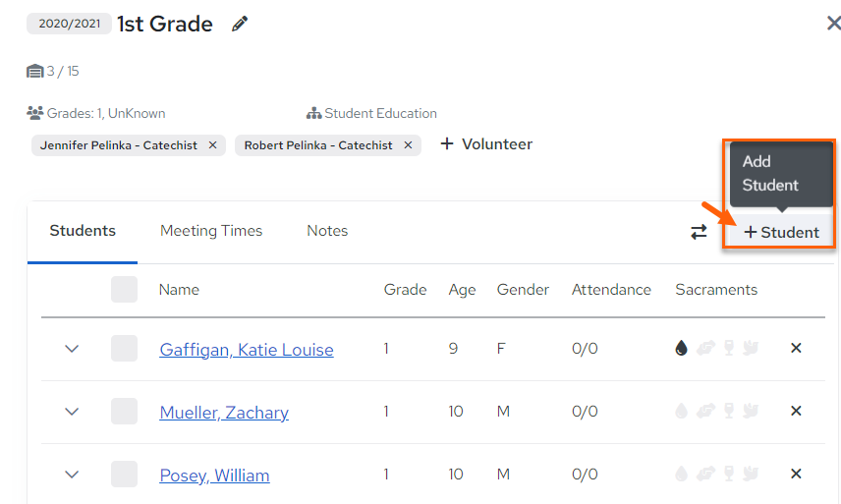Click the dove sacrament icon for Zachary Mueller

751,411
